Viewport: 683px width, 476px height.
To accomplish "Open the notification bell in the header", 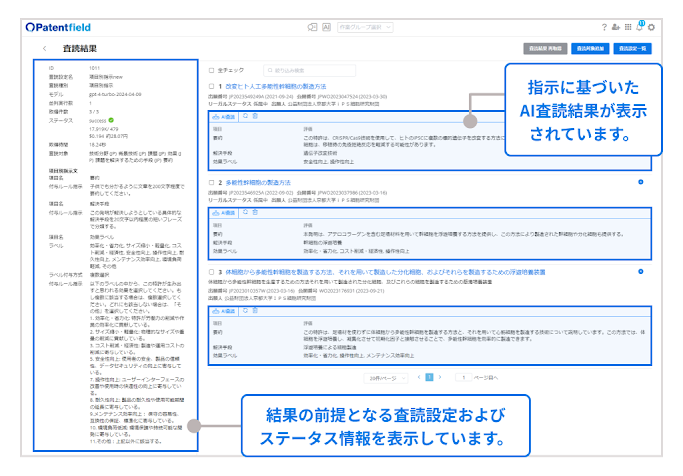I will tap(639, 27).
